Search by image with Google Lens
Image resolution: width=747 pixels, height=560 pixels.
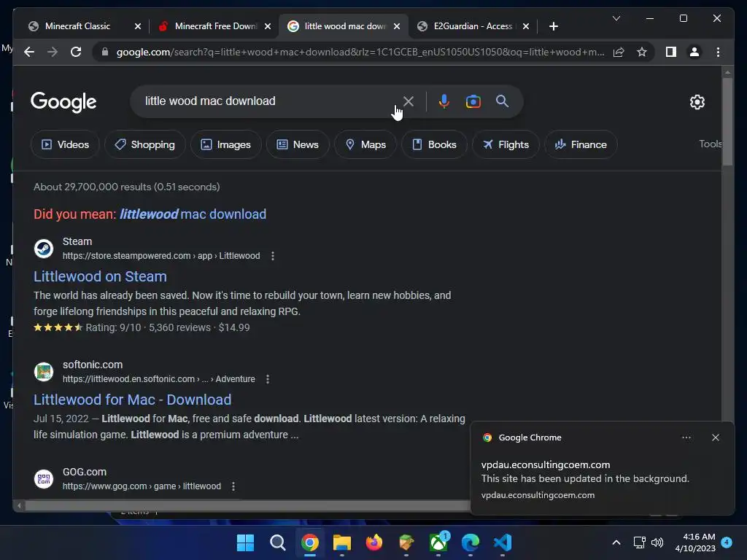click(473, 101)
